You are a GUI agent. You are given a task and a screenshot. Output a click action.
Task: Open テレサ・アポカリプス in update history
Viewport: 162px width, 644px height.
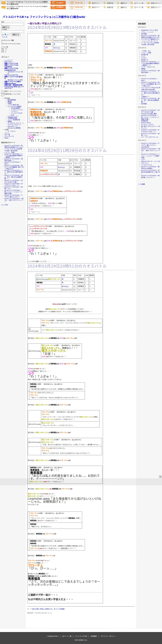(148, 67)
